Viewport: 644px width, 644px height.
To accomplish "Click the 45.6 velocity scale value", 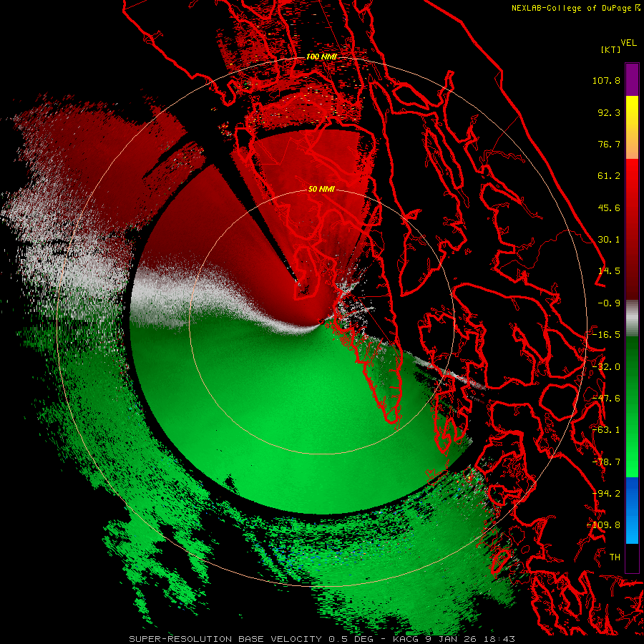I will [x=609, y=208].
